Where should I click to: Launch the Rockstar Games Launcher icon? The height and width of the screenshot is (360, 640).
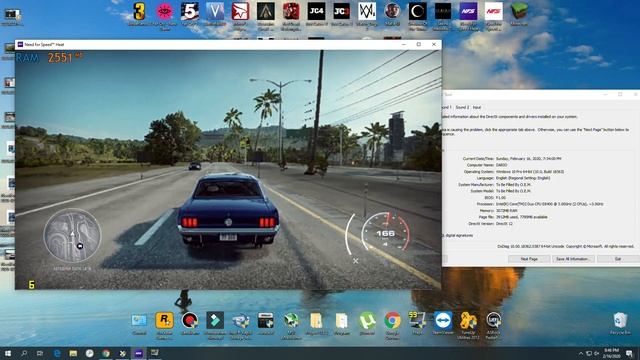click(x=164, y=321)
